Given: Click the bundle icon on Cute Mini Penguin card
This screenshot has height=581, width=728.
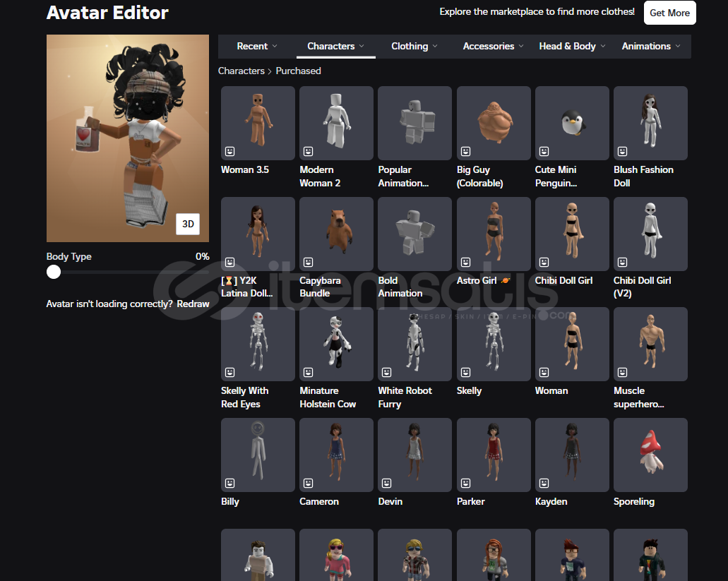Looking at the screenshot, I should click(x=544, y=151).
